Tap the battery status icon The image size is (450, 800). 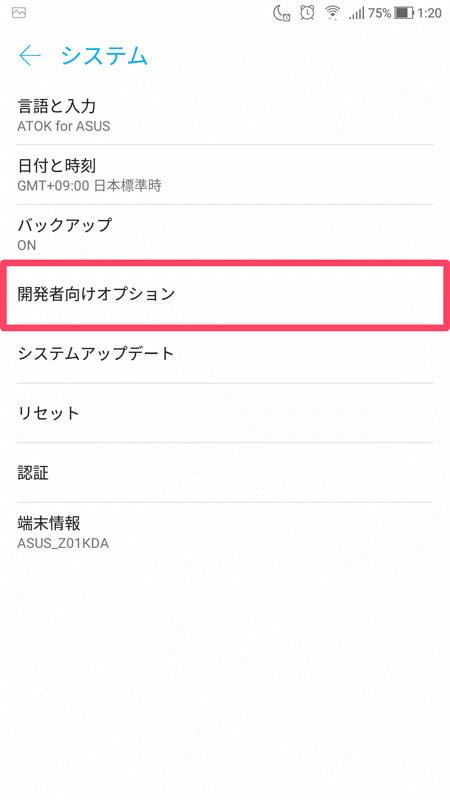click(x=404, y=13)
